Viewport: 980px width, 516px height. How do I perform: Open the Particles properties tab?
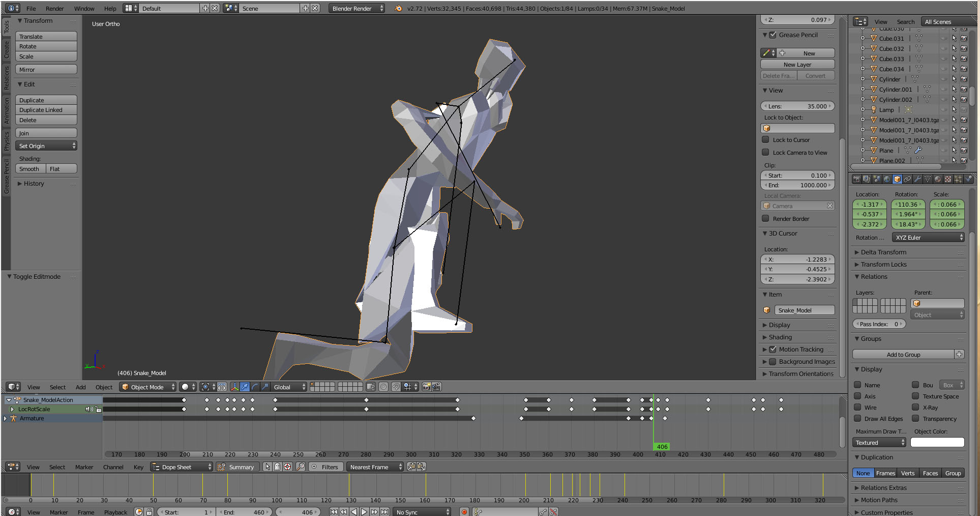point(958,179)
